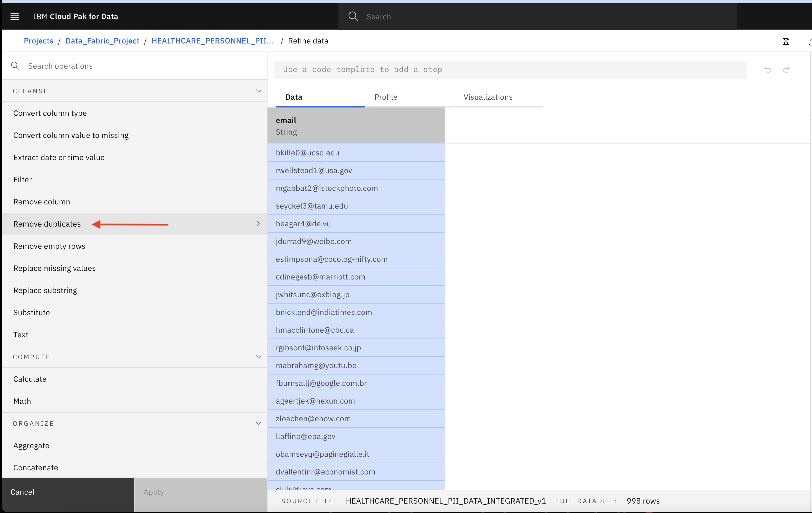812x513 pixels.
Task: Select Replace missing values operation
Action: pyautogui.click(x=134, y=268)
